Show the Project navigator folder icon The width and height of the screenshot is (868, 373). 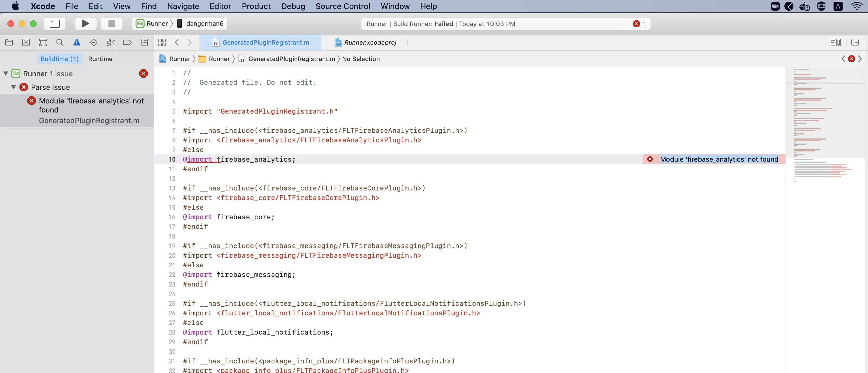(9, 42)
